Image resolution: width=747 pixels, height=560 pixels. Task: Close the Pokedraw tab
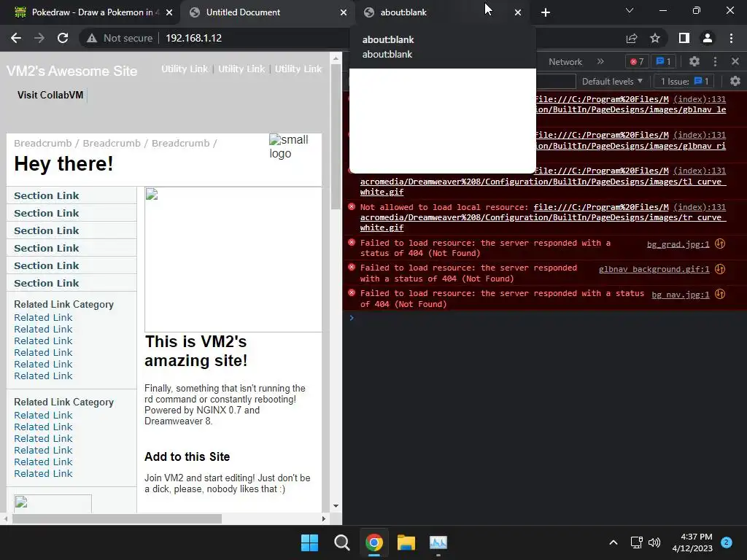coord(169,12)
